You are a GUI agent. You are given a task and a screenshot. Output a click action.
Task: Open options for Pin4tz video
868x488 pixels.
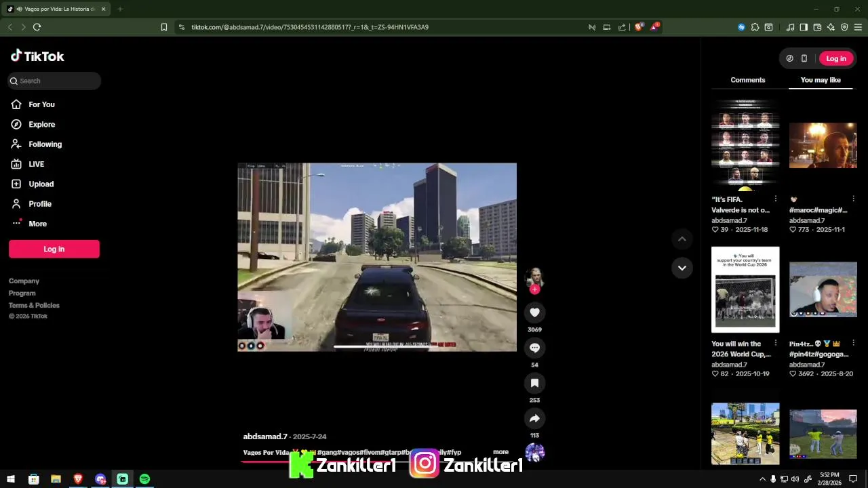853,344
